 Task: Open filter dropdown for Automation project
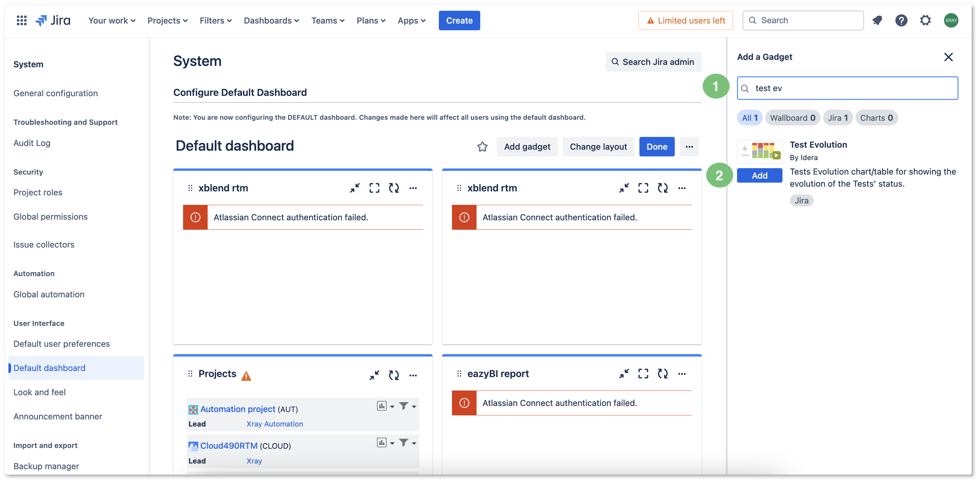coord(408,406)
